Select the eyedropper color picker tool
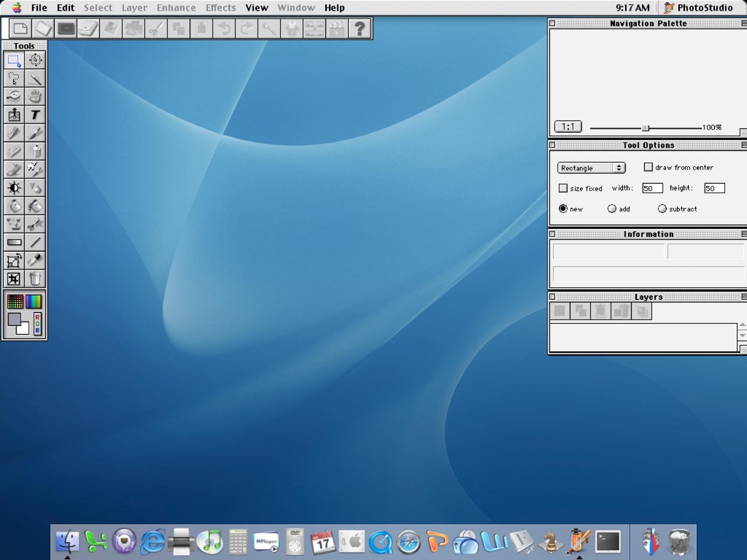 35,261
